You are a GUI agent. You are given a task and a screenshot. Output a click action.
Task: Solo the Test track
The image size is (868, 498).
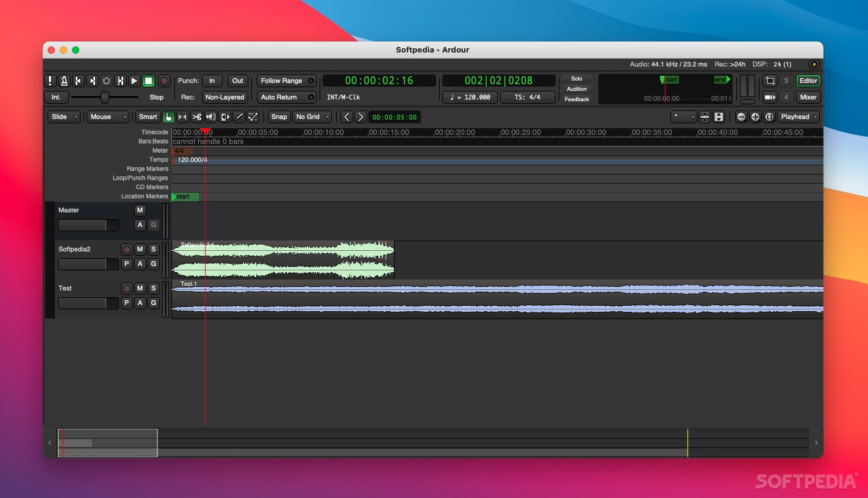click(x=153, y=288)
